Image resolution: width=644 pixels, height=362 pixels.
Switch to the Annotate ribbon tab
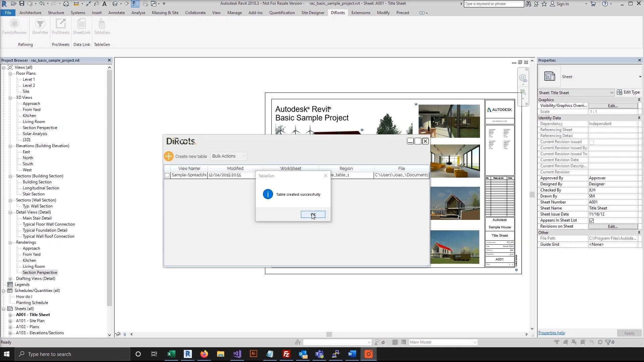tap(116, 13)
